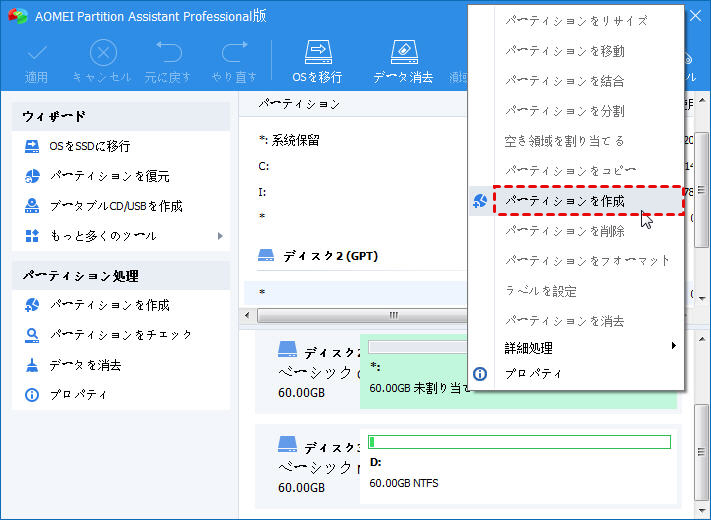Expand the もっと多くのツール submenu arrow
Viewport: 711px width, 520px height.
click(x=220, y=236)
